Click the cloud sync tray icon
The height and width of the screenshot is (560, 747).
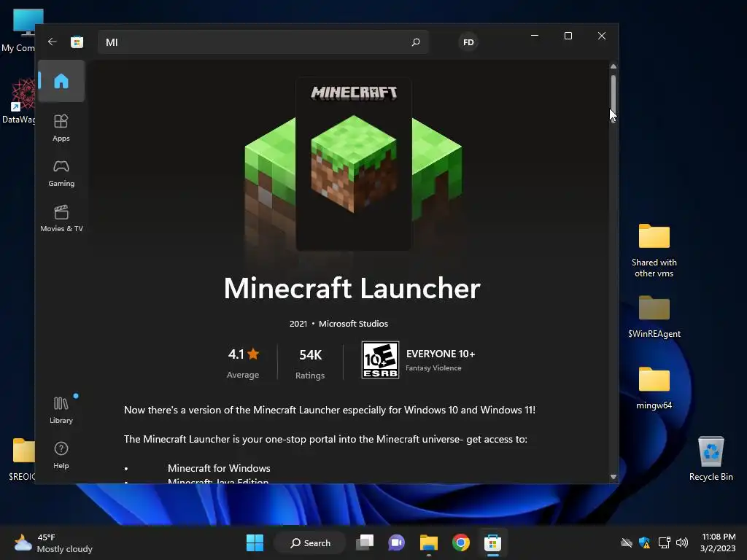(627, 542)
